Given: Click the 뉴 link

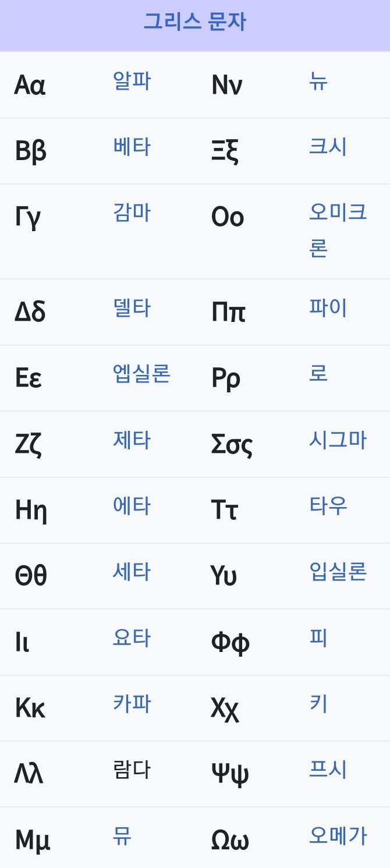Looking at the screenshot, I should (318, 81).
